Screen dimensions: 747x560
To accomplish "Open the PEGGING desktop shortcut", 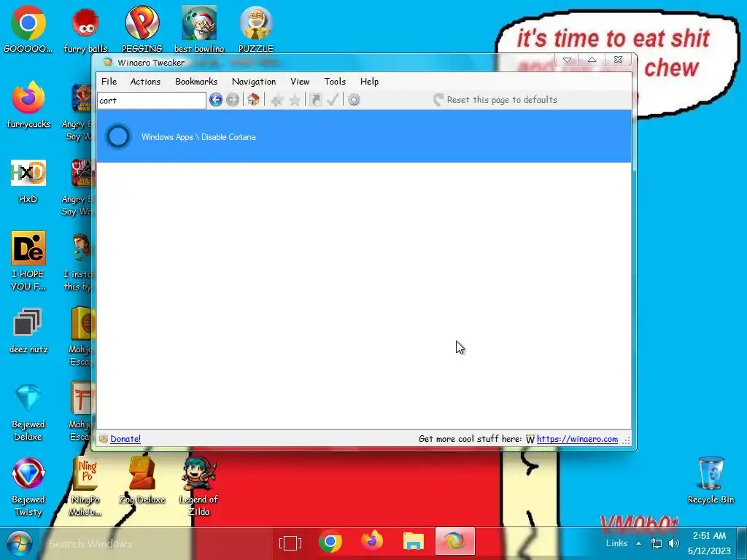I will (142, 29).
